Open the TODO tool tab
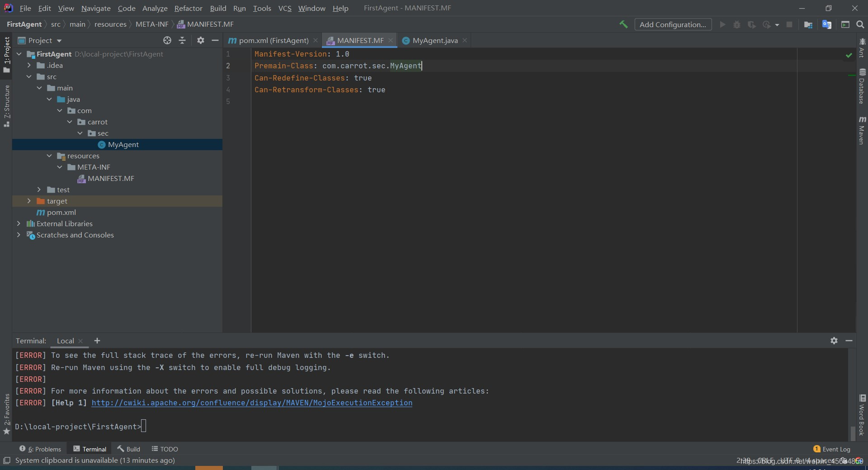868x470 pixels. (165, 449)
